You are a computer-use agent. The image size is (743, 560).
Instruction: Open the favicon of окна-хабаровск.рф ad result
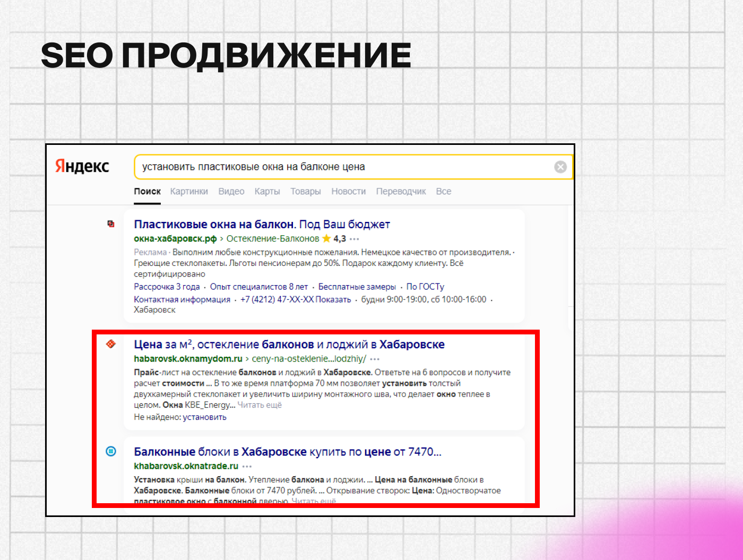(x=111, y=224)
